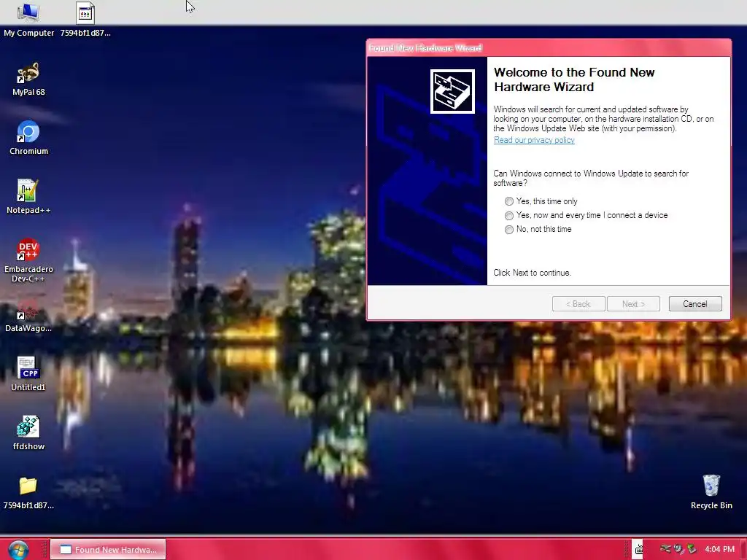Click the 'Welcome to the Found New Hardware Wizard' heading
This screenshot has width=747, height=560.
click(x=574, y=79)
